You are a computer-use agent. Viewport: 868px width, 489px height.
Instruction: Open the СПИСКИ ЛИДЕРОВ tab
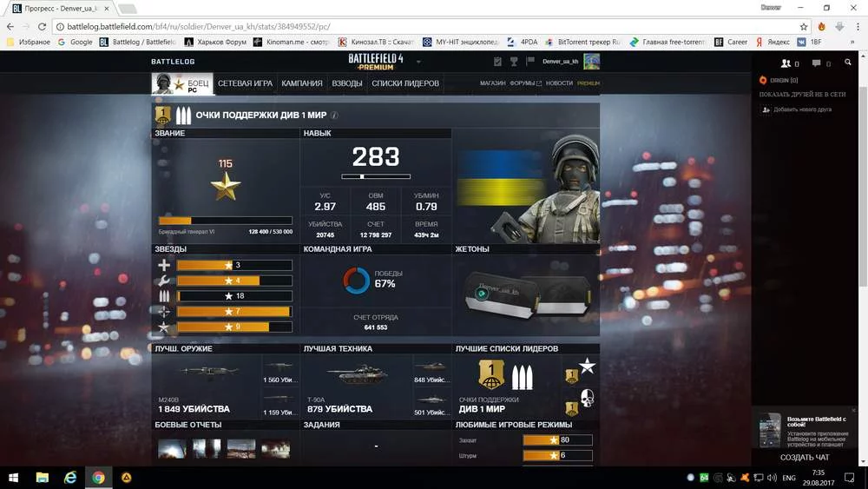[405, 83]
